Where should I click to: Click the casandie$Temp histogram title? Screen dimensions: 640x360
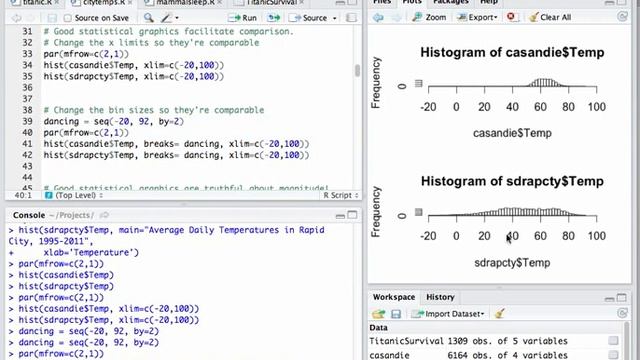(x=512, y=52)
